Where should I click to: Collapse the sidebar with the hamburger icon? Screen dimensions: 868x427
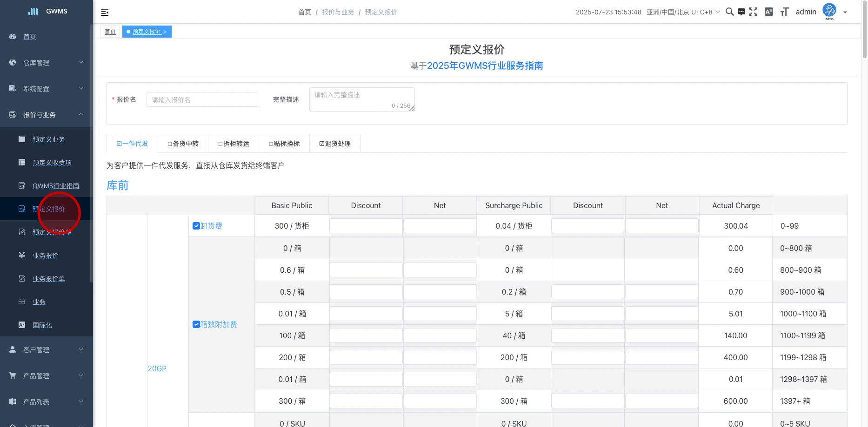(105, 13)
